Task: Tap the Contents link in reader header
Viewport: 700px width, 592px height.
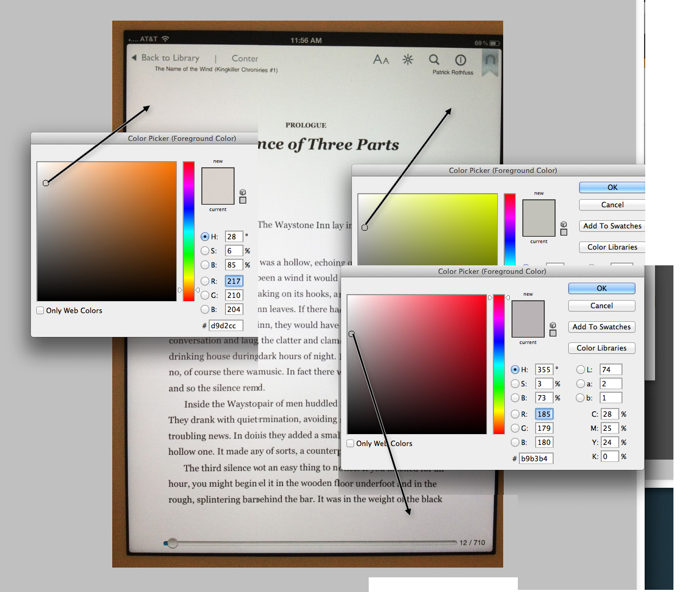Action: (245, 58)
